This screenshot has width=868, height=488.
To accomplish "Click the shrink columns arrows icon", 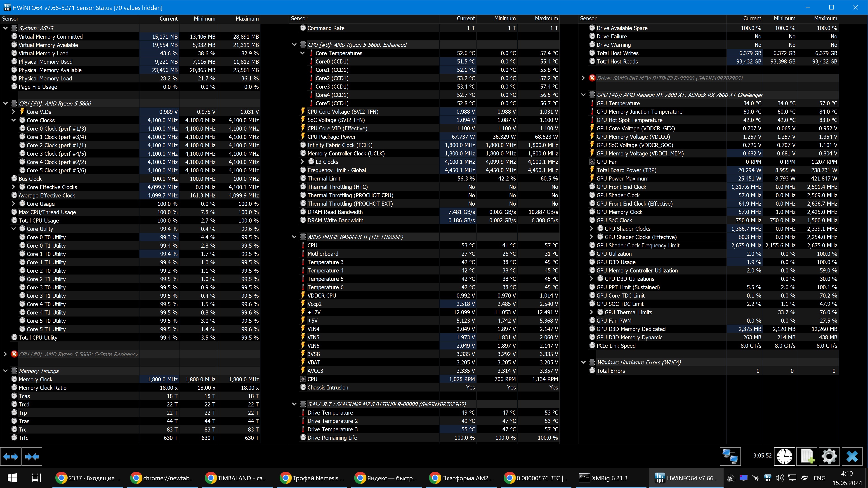I will click(x=32, y=456).
